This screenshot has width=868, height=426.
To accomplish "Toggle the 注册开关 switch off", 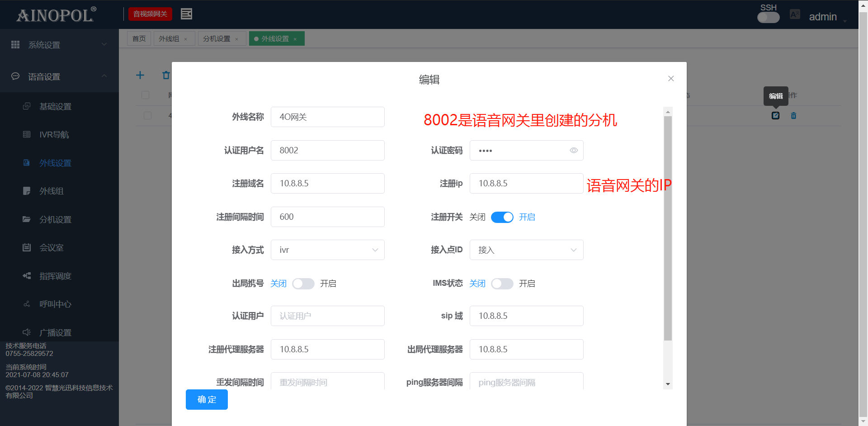I will (x=502, y=218).
